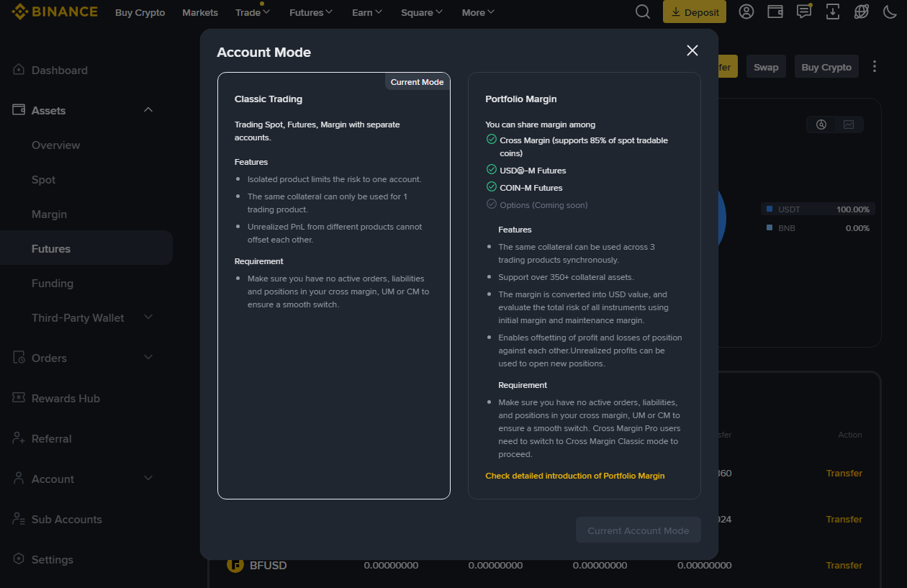Open the chat messages icon
The width and height of the screenshot is (907, 588).
pyautogui.click(x=804, y=12)
